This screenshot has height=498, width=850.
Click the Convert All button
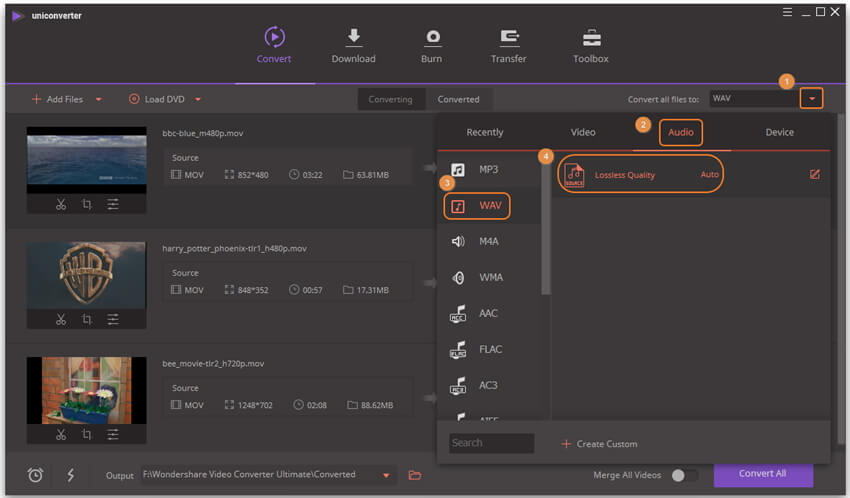[x=763, y=474]
